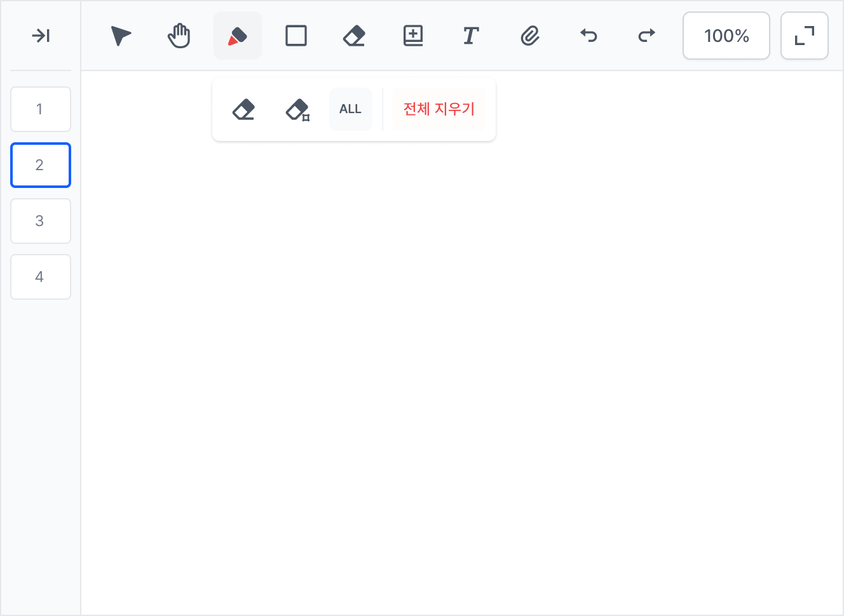Screen dimensions: 844x616
Task: Select the arrow pointer tool
Action: pos(121,36)
